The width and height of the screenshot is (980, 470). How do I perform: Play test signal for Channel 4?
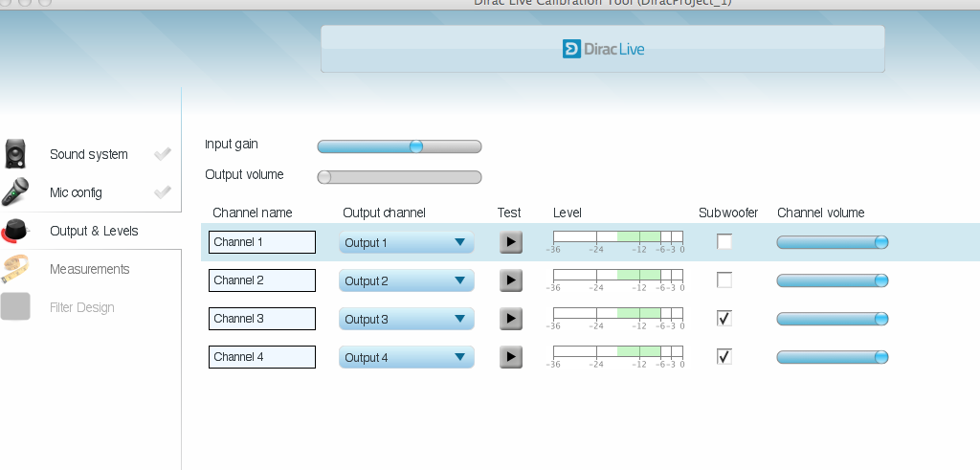[x=511, y=357]
